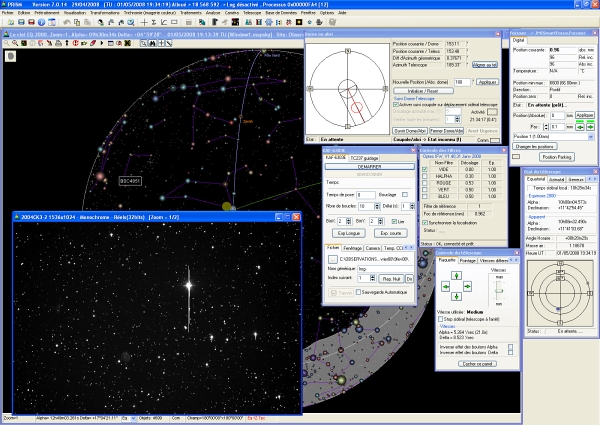600x425 pixels.
Task: Toggle the VERT filter checkbox
Action: [425, 189]
